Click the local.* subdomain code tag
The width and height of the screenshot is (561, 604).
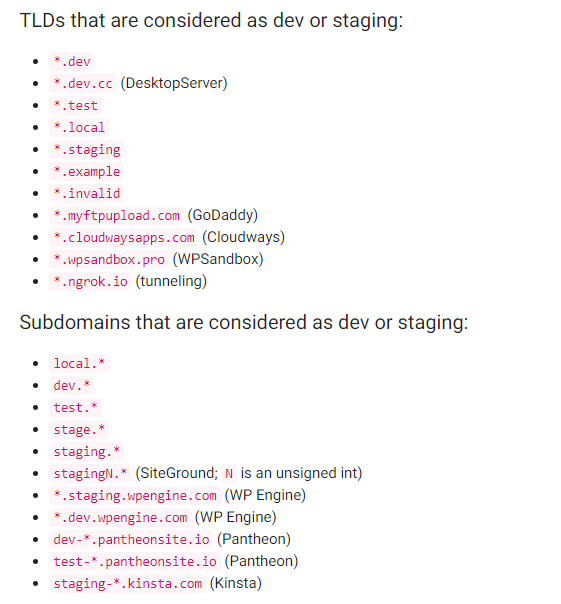79,364
